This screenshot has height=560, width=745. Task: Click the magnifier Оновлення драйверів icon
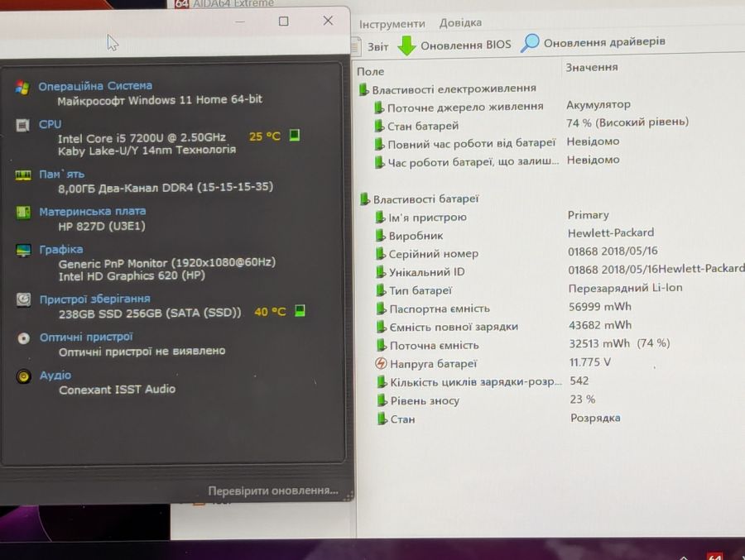click(530, 43)
